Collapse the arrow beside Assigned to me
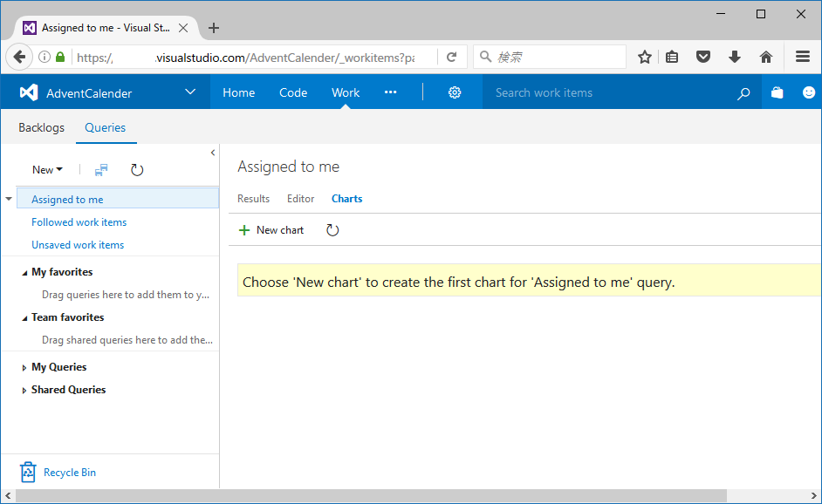Image resolution: width=822 pixels, height=504 pixels. point(9,199)
